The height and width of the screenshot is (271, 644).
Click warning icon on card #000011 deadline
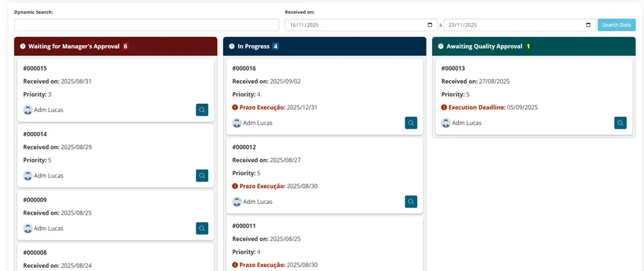tap(235, 265)
